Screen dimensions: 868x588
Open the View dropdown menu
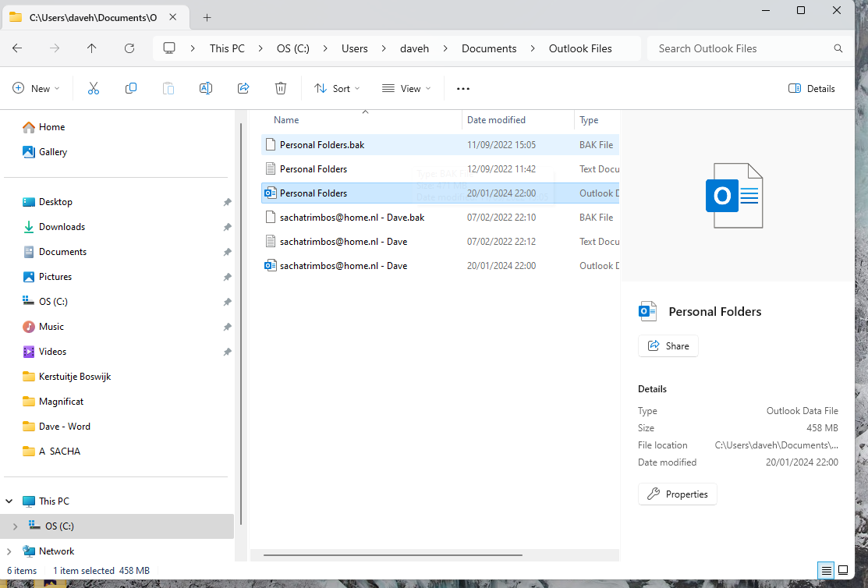point(406,89)
